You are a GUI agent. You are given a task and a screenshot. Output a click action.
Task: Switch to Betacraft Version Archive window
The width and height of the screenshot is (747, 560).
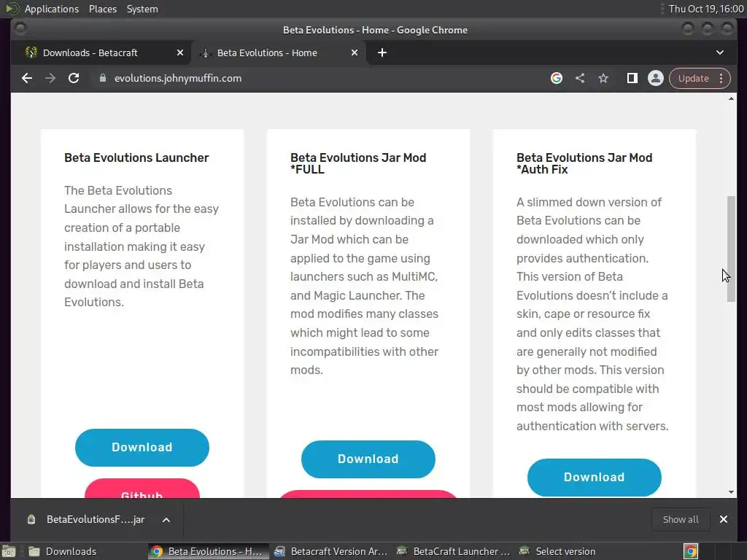[332, 551]
